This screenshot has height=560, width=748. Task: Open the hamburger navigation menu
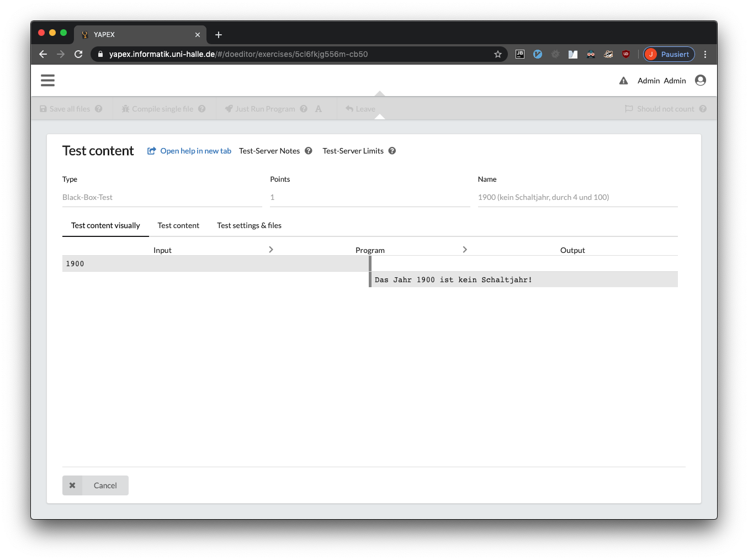point(47,81)
